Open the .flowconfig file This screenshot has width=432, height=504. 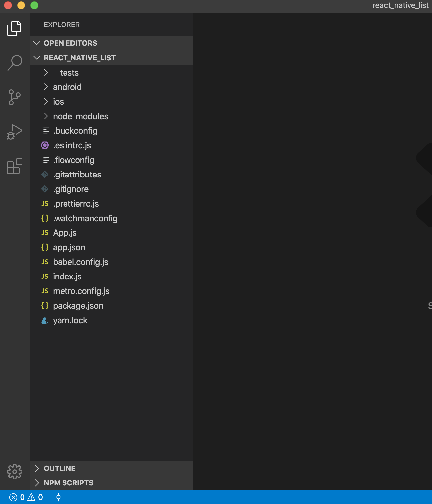[112, 160]
